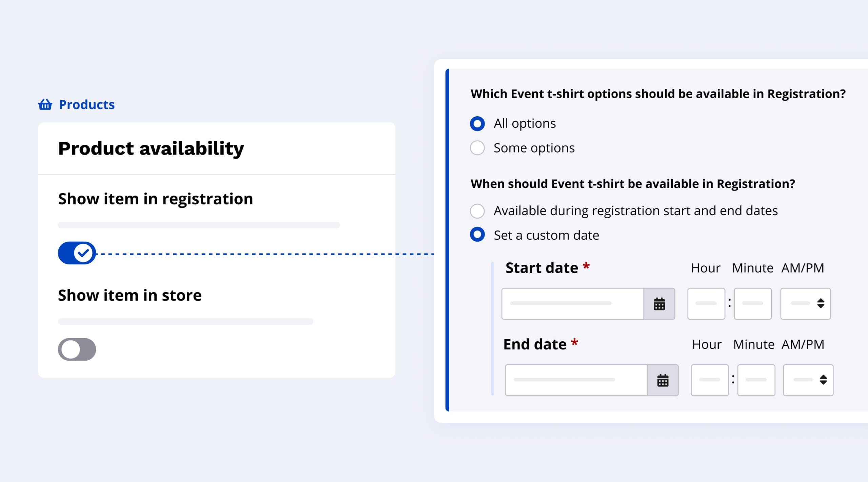Open the End date AM/PM dropdown

[x=808, y=380]
